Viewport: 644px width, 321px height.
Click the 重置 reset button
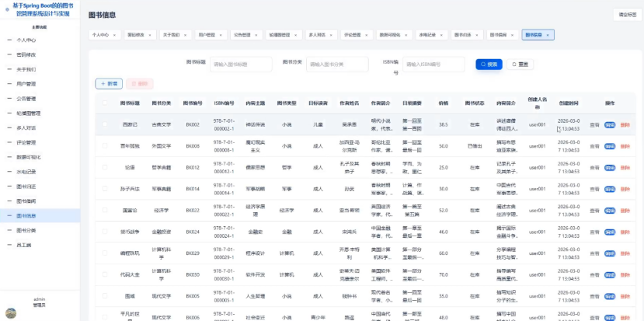tap(520, 64)
